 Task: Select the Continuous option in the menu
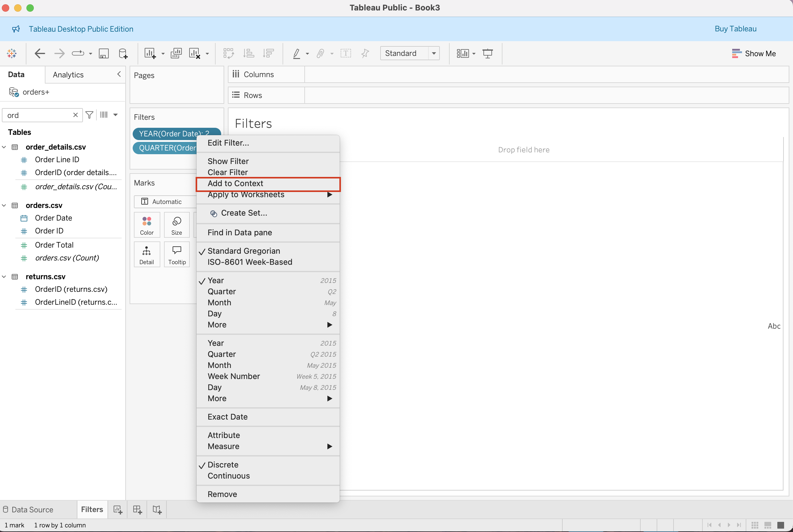tap(229, 476)
